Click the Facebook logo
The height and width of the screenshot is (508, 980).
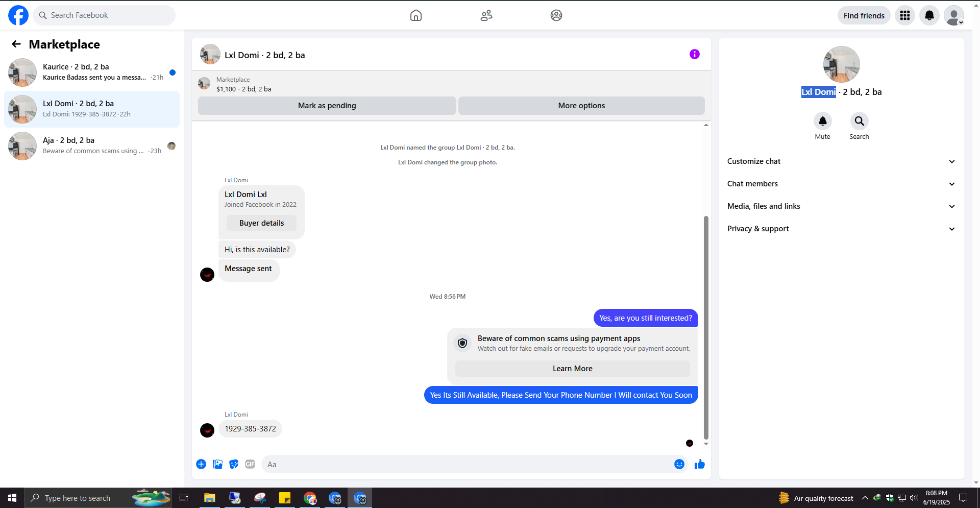point(18,15)
